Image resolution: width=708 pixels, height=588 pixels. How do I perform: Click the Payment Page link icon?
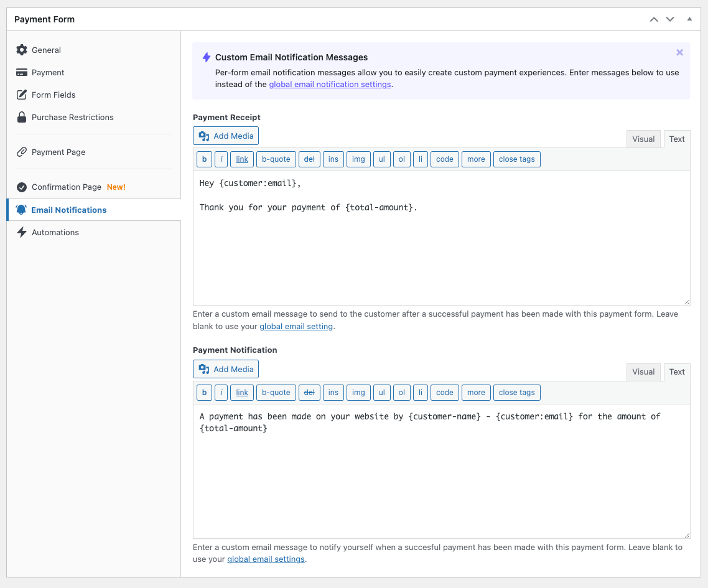[x=22, y=152]
